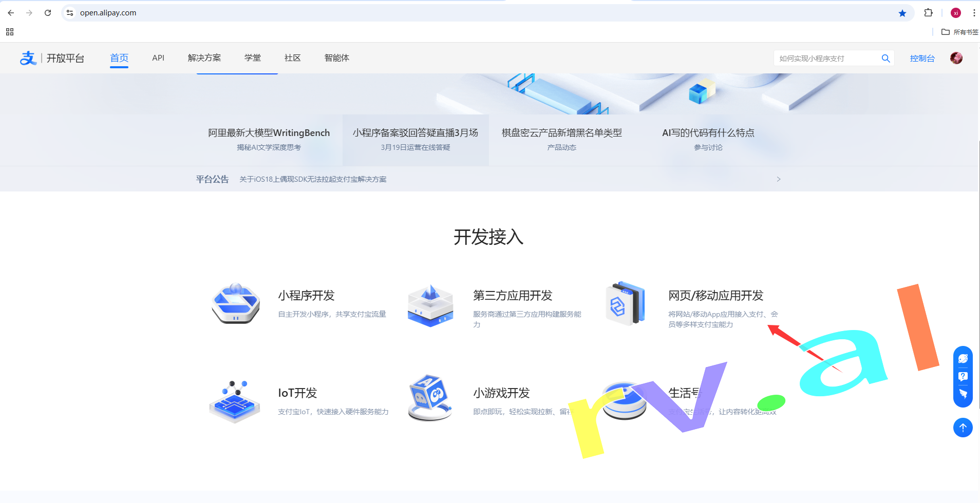Open the apps grid in bookmarks bar
The height and width of the screenshot is (503, 980).
(10, 32)
